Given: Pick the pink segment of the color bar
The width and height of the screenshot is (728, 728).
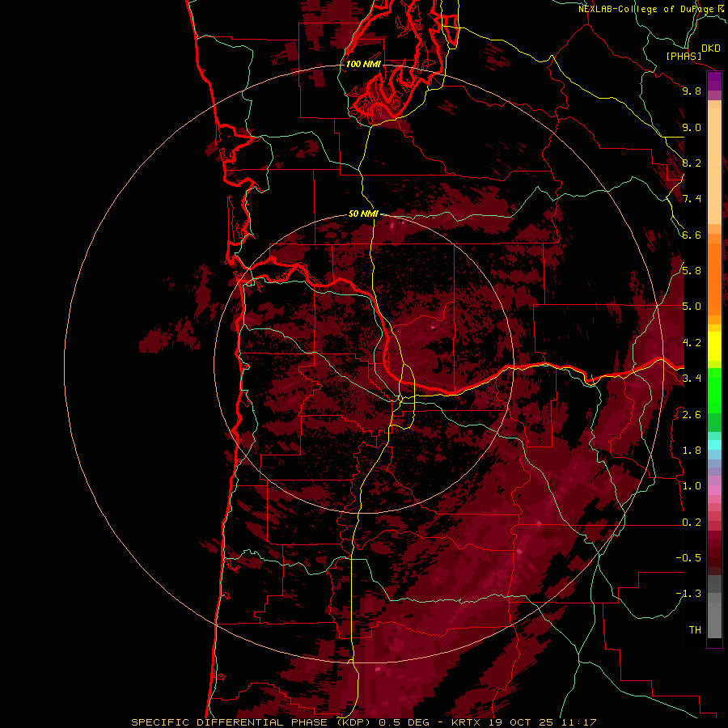Looking at the screenshot, I should pyautogui.click(x=714, y=490).
